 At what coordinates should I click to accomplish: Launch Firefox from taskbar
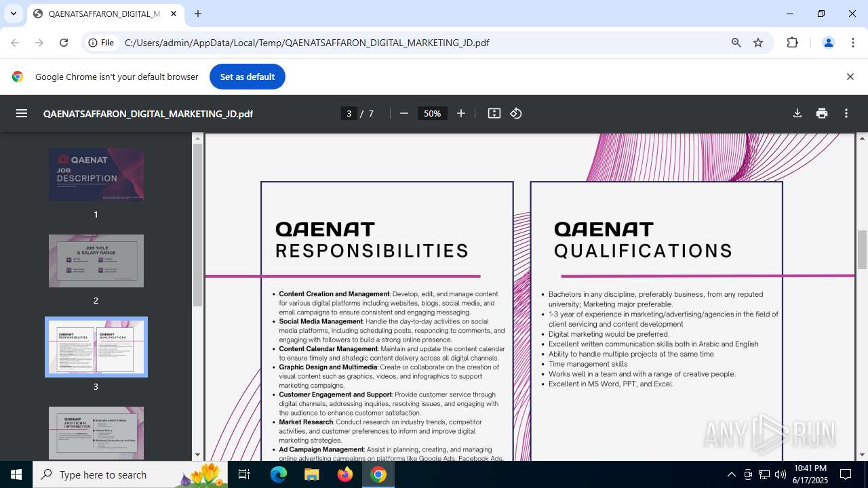(344, 474)
